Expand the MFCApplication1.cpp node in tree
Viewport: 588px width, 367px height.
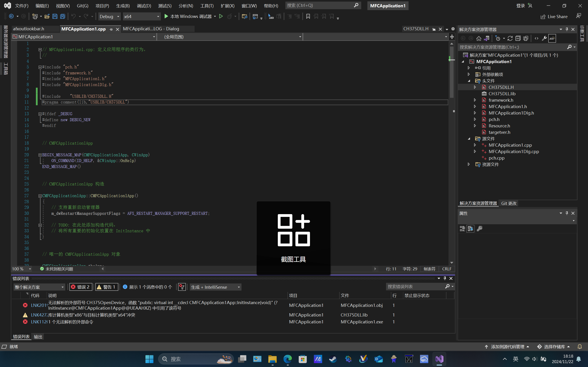(x=475, y=145)
